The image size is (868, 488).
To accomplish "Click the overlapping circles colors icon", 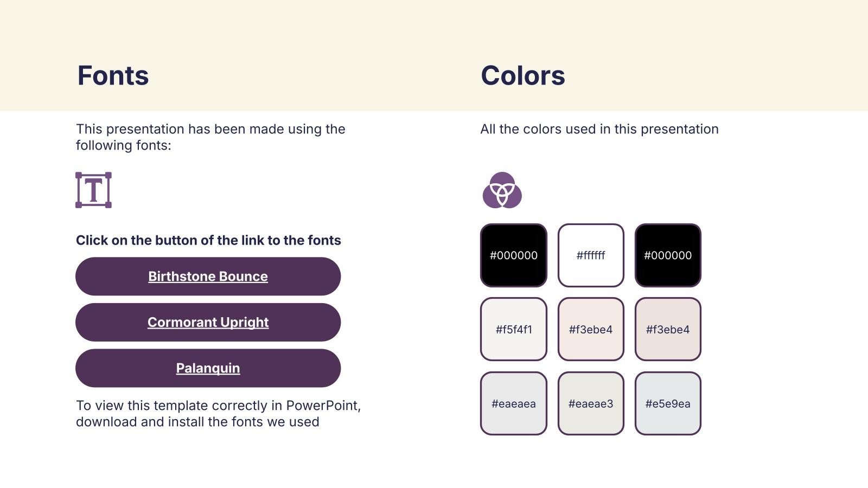I will point(502,190).
